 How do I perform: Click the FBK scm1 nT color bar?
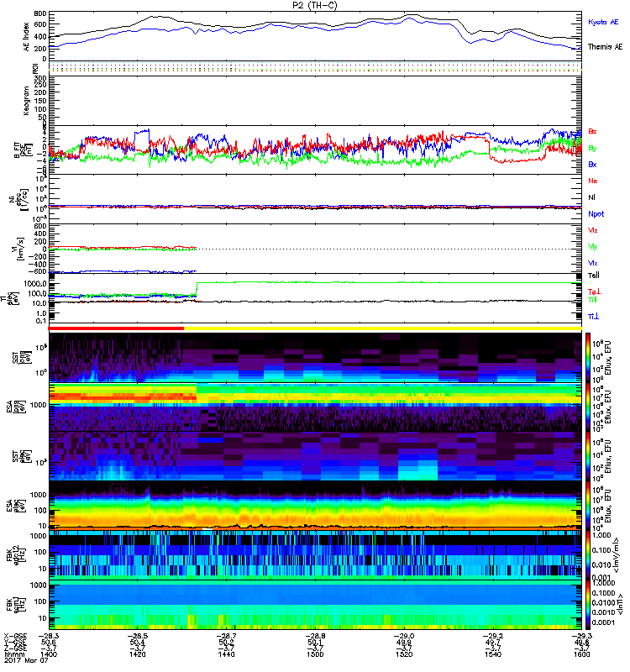(x=588, y=605)
